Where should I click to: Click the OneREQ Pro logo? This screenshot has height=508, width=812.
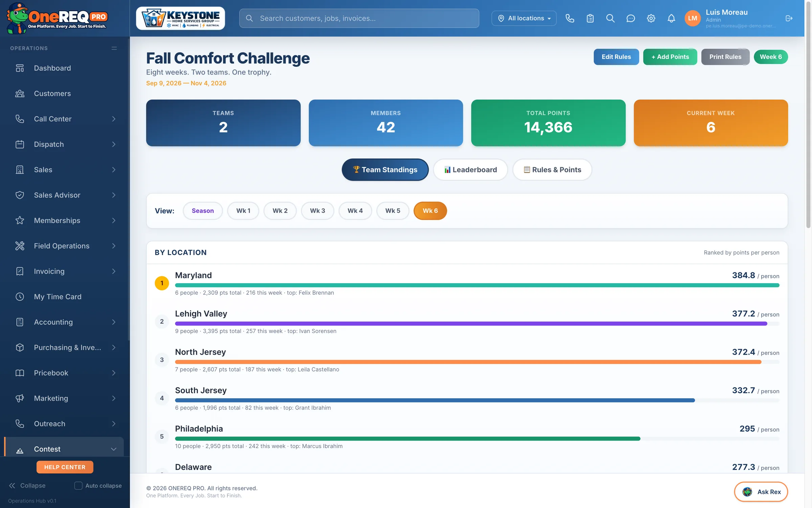(x=57, y=18)
